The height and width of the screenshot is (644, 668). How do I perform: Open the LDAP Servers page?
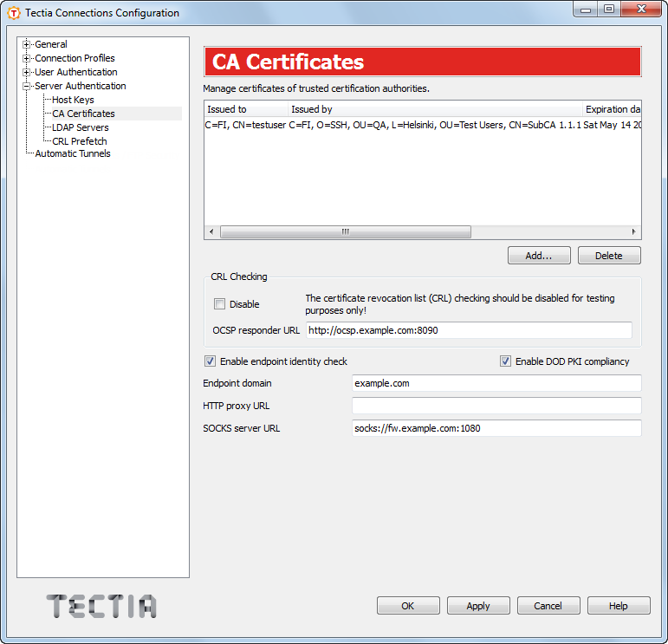pyautogui.click(x=80, y=127)
